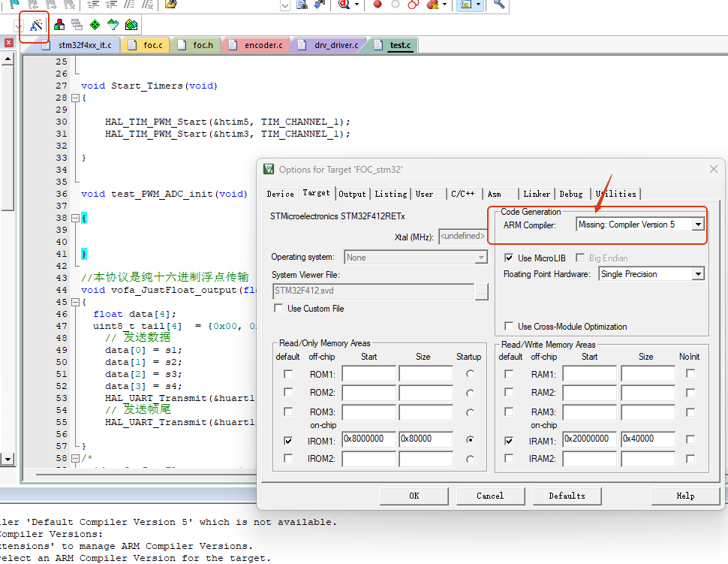Check RAM1 default checkbox

[x=509, y=374]
